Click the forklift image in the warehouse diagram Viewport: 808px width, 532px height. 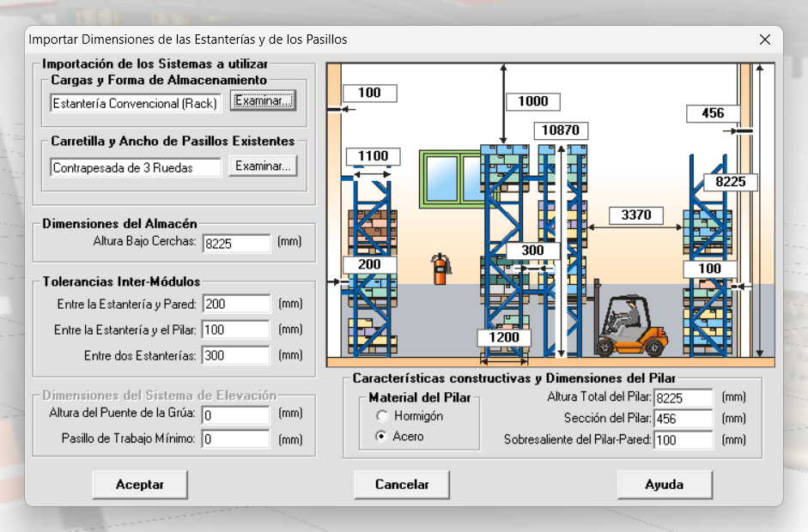[x=629, y=326]
